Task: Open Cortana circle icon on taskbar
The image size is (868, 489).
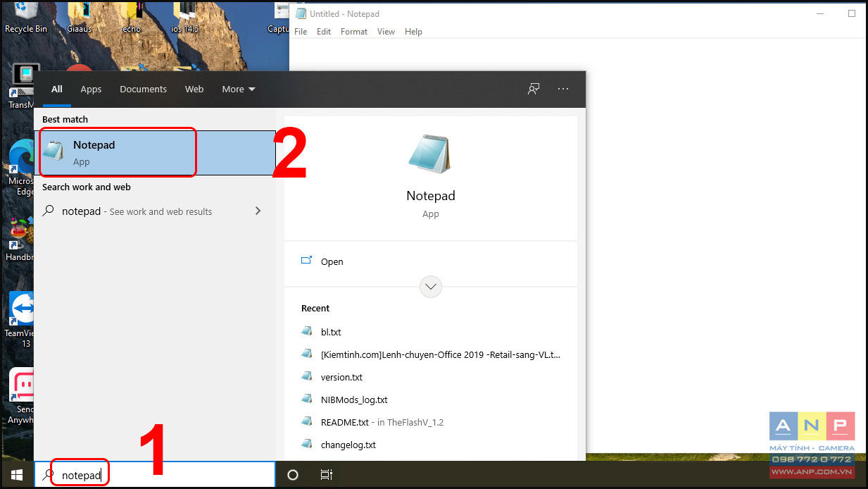Action: point(293,475)
